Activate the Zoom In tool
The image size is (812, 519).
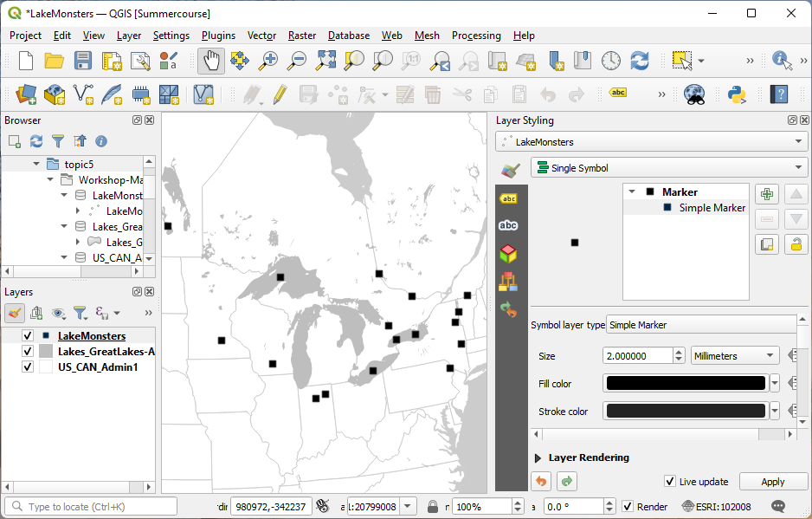(268, 62)
